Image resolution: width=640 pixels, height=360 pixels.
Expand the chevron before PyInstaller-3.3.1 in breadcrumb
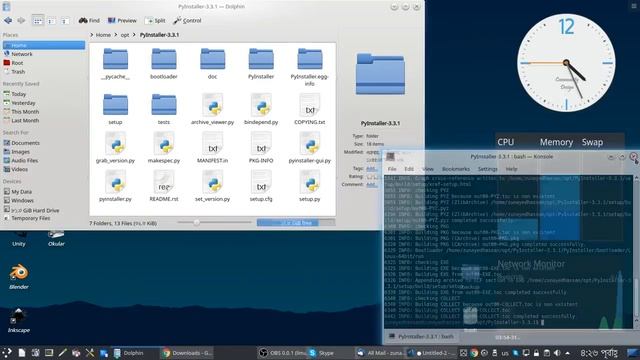coord(134,35)
